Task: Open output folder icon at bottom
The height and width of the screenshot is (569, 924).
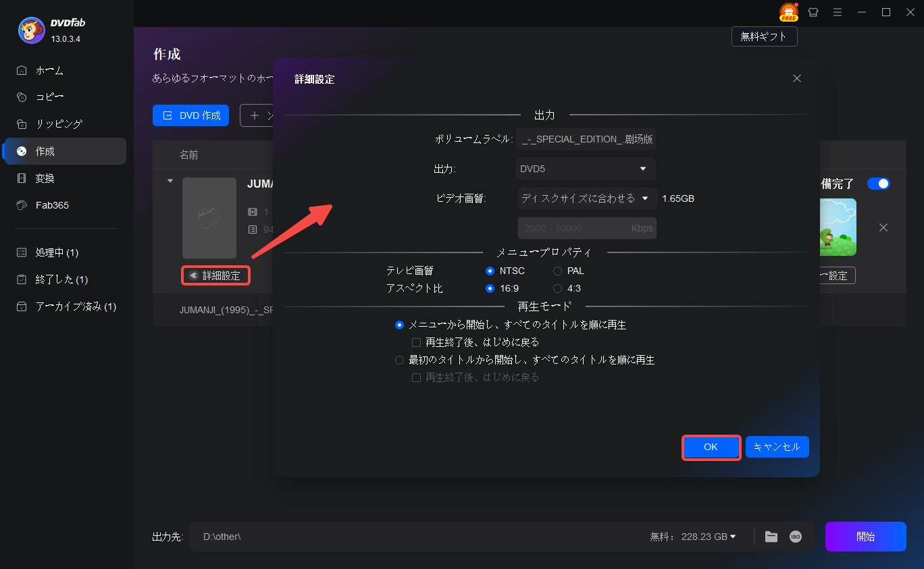Action: click(x=771, y=537)
